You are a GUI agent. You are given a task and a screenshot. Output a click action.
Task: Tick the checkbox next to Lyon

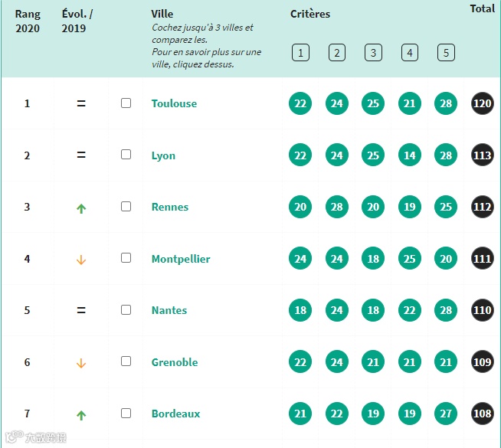pos(126,155)
